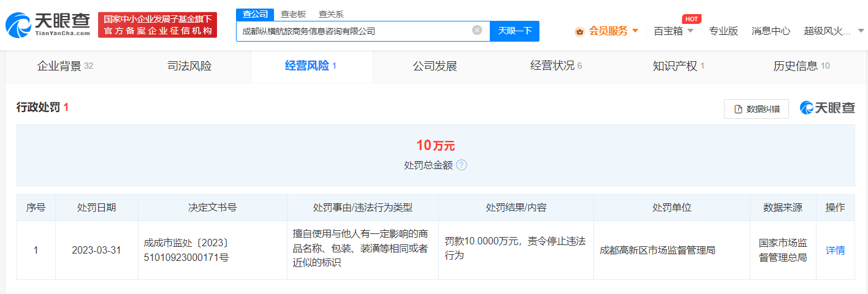868x294 pixels.
Task: Open the 司法风险 tab
Action: pyautogui.click(x=189, y=66)
